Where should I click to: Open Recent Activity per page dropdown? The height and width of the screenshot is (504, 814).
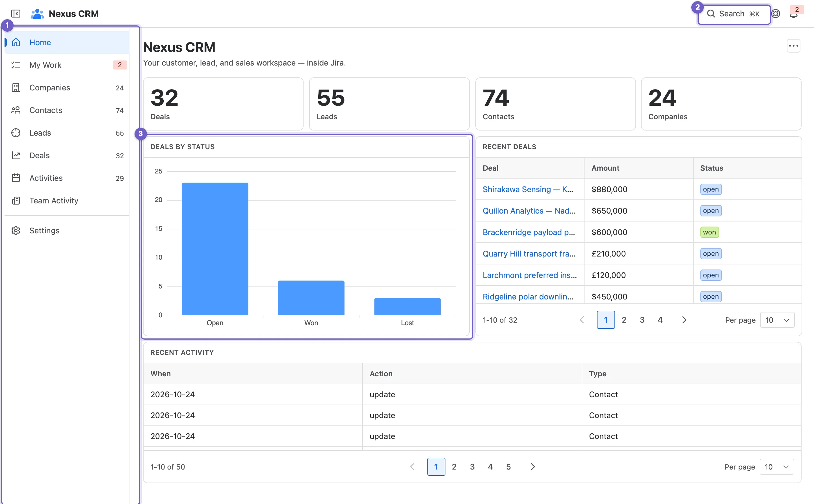coord(777,467)
